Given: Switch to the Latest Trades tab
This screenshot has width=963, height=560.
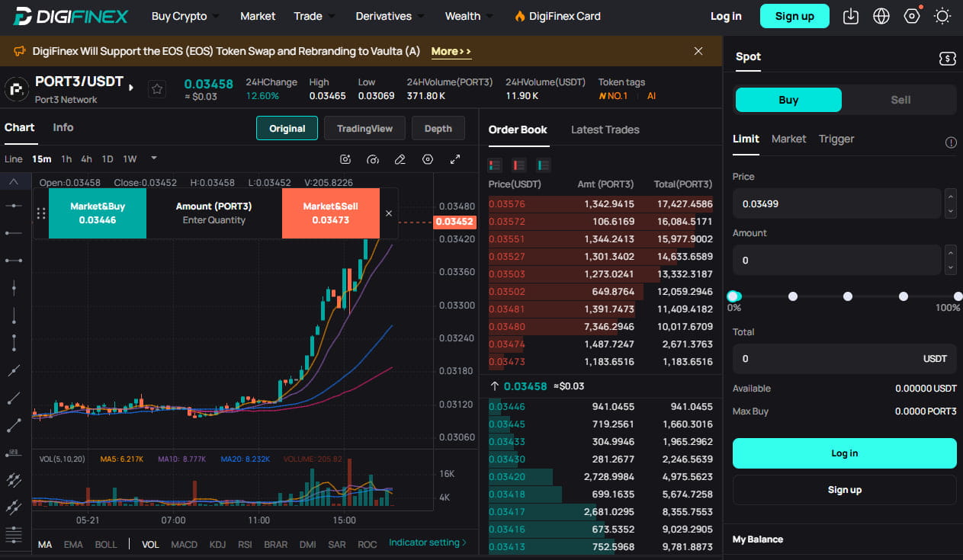Looking at the screenshot, I should [x=605, y=130].
